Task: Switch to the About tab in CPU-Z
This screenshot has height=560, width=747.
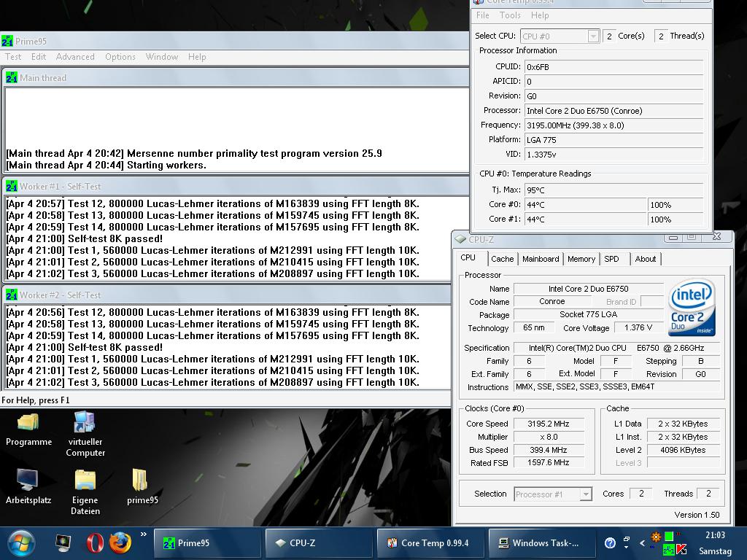Action: point(646,259)
